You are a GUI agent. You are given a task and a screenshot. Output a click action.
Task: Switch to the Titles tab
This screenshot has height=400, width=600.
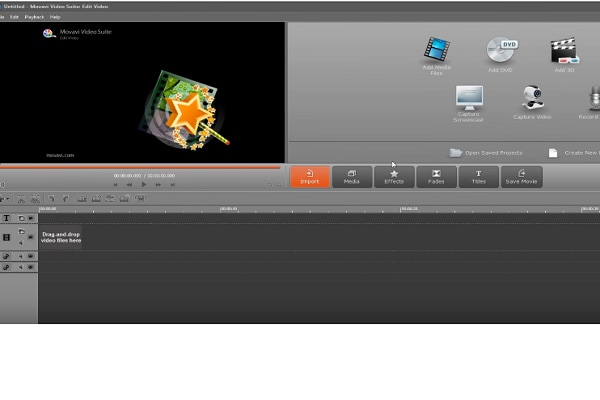479,177
